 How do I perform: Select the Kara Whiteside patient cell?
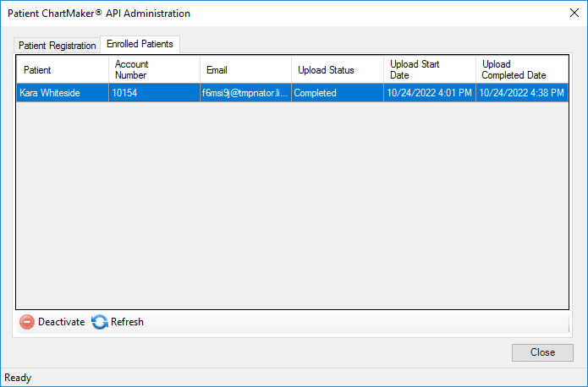(63, 93)
